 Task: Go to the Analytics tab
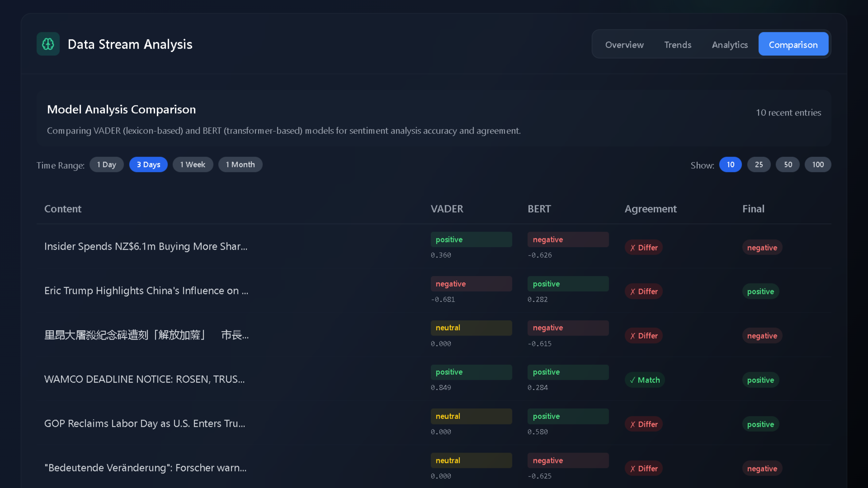(x=729, y=45)
